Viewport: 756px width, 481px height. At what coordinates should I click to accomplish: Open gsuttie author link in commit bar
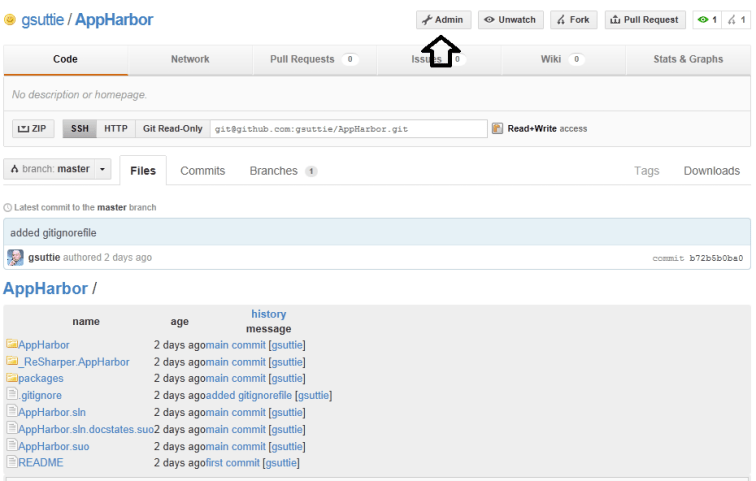point(44,257)
